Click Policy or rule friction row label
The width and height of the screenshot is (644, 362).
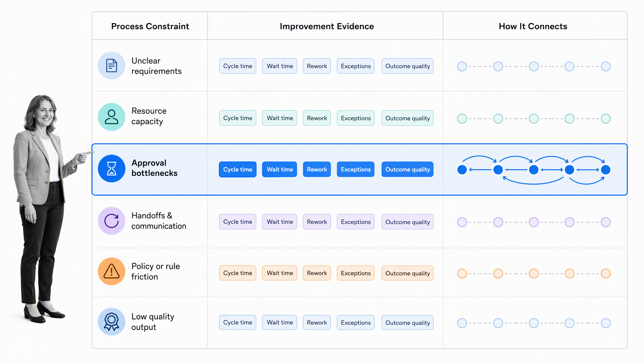(156, 271)
